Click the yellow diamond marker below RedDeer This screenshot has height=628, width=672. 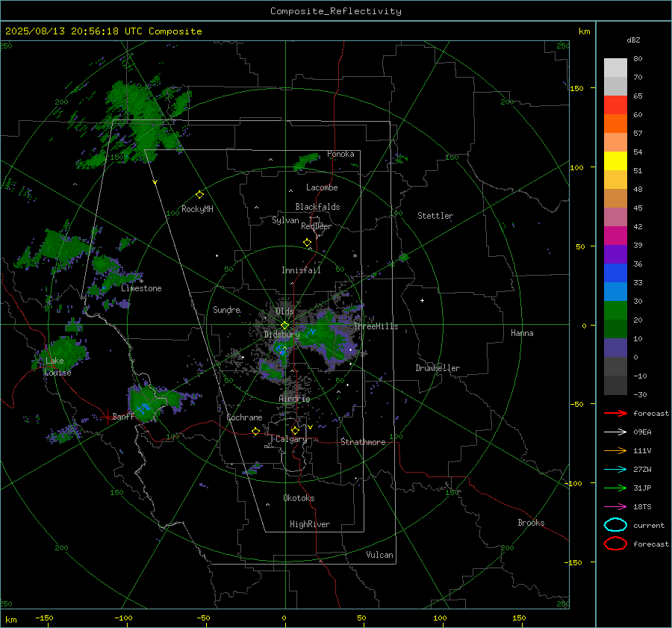[x=308, y=243]
